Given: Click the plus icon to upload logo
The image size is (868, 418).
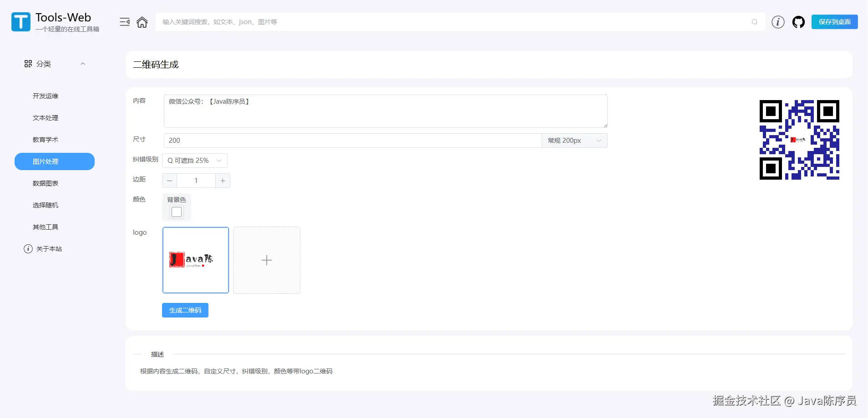Looking at the screenshot, I should (x=267, y=260).
